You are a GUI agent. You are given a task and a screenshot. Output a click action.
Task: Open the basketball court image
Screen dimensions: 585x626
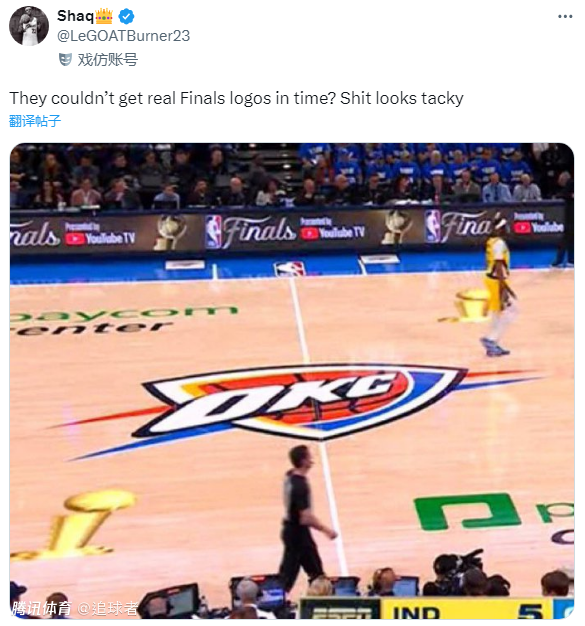[292, 381]
